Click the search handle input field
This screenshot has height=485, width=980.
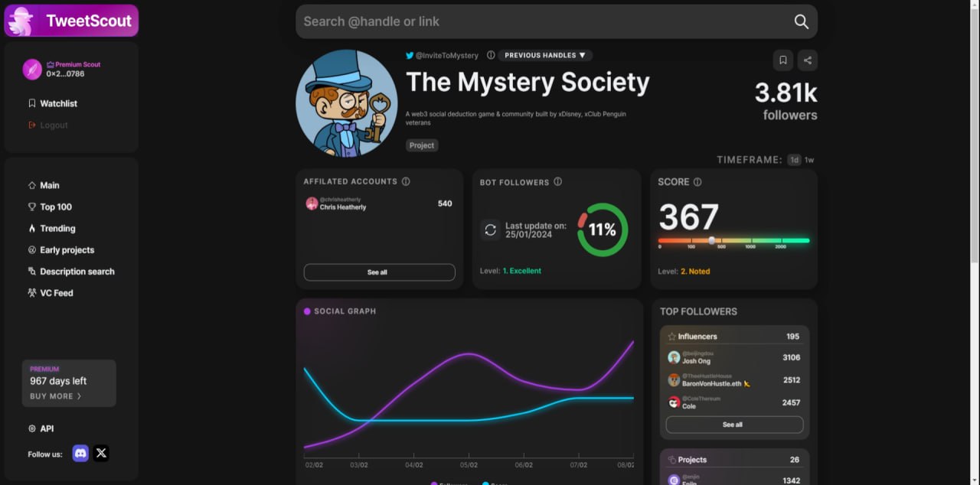click(x=544, y=21)
